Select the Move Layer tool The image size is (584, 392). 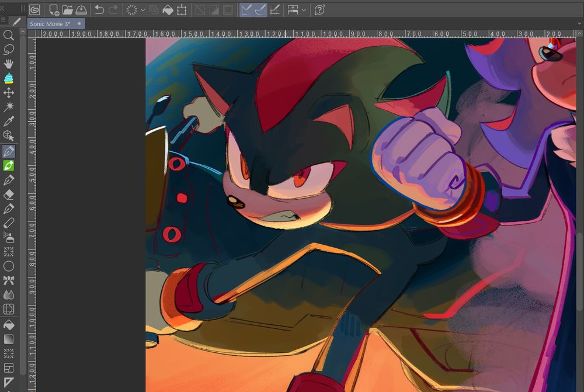(x=9, y=93)
